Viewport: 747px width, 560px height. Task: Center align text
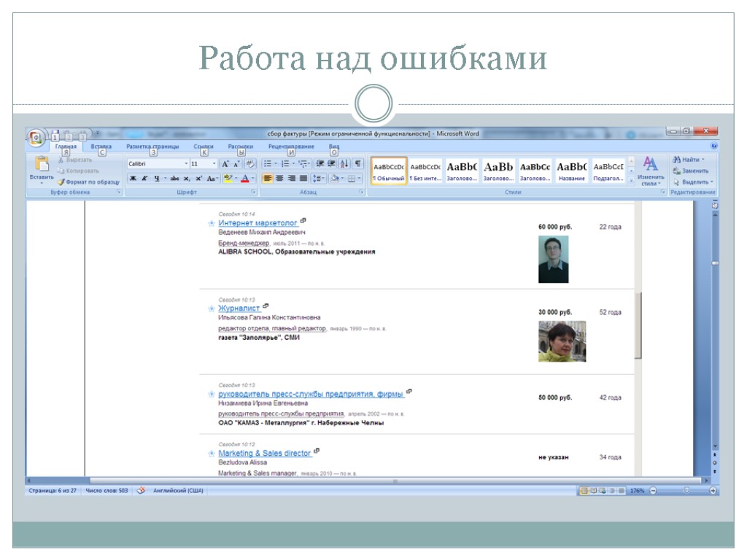[279, 179]
